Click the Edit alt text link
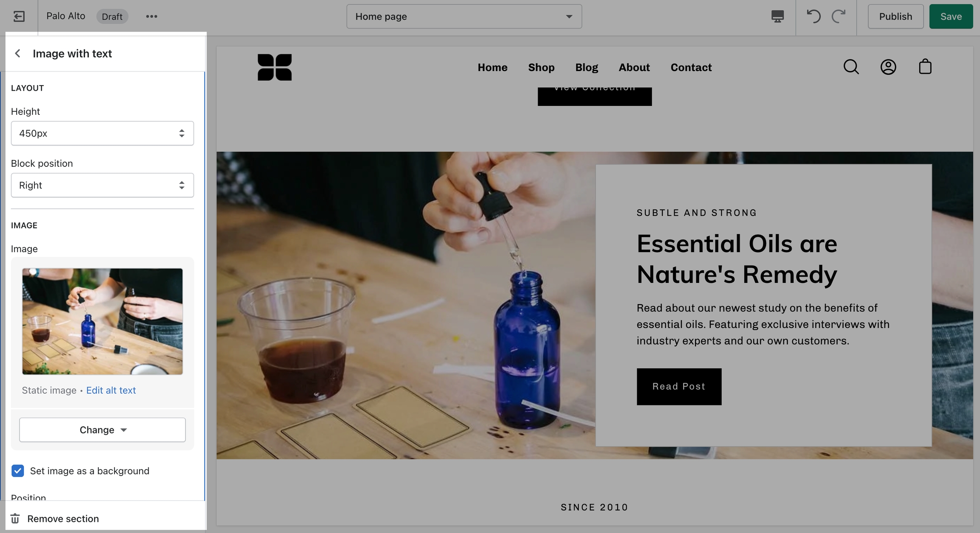Screen dimensions: 980x533 click(111, 390)
